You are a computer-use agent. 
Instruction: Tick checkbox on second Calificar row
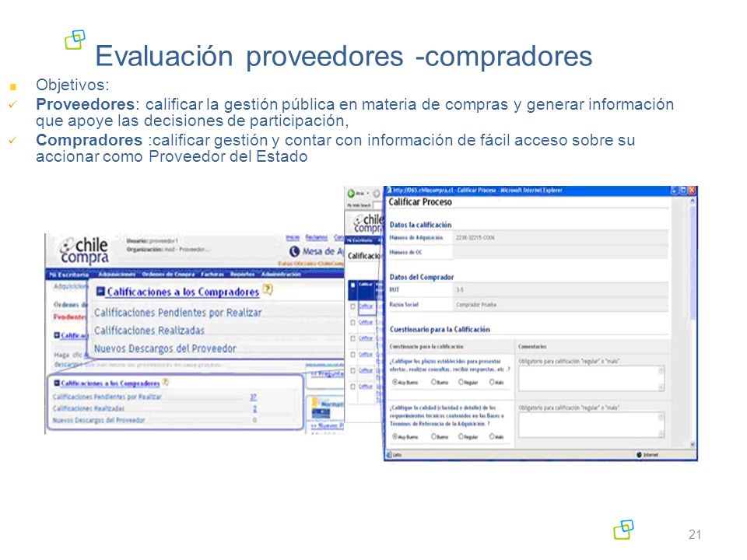pyautogui.click(x=353, y=322)
